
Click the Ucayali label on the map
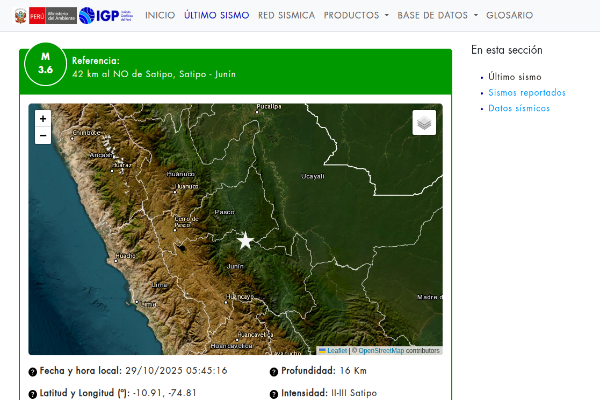313,176
